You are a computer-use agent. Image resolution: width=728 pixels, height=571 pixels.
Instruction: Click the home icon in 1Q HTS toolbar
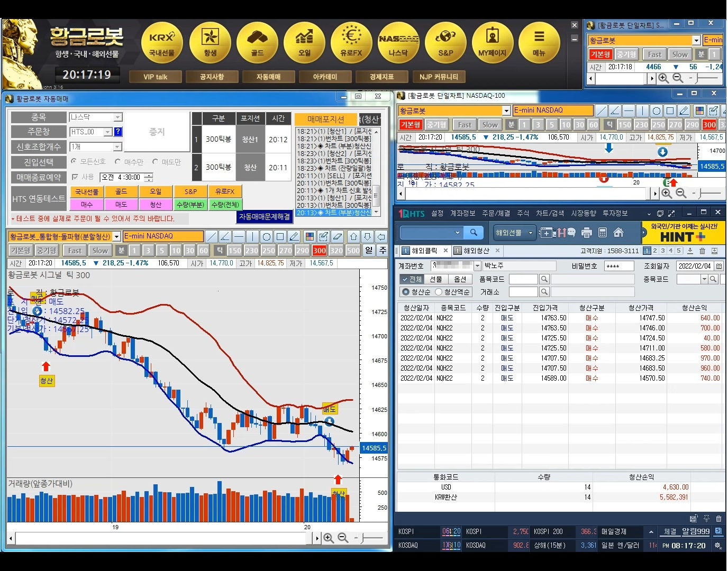pyautogui.click(x=618, y=233)
